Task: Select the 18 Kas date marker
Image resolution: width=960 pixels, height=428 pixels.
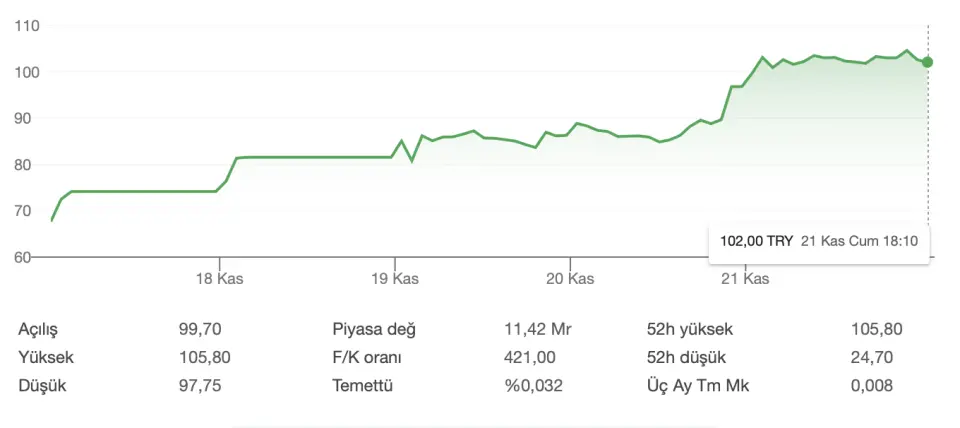Action: (x=220, y=279)
